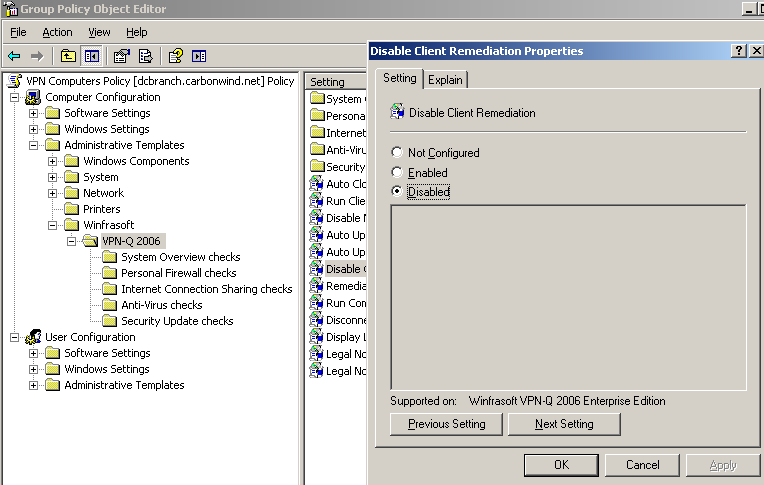The image size is (764, 485).
Task: Select the Disabled radio button
Action: pos(397,192)
